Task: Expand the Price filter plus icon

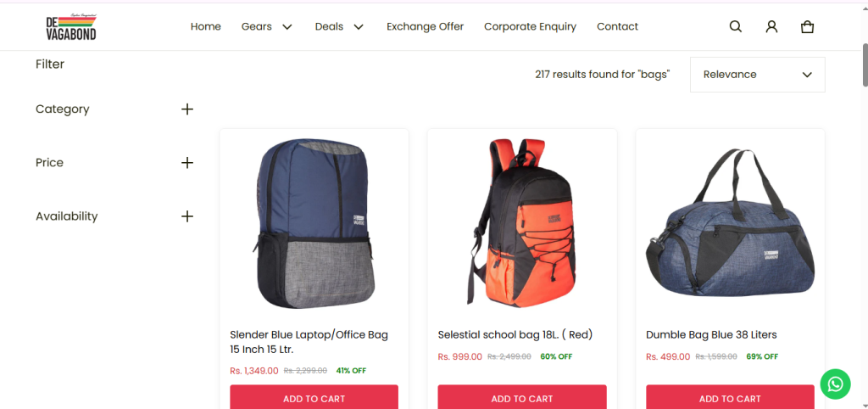Action: pyautogui.click(x=187, y=163)
